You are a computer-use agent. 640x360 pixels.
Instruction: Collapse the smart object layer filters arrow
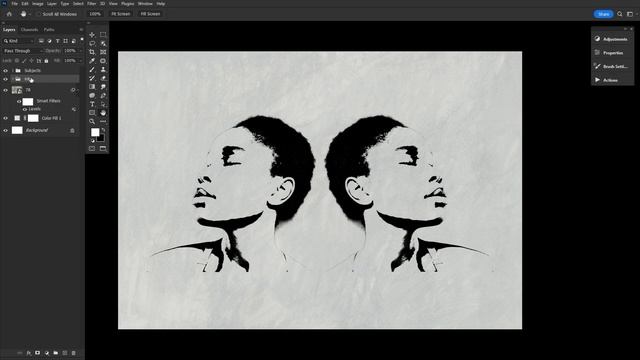(x=78, y=90)
